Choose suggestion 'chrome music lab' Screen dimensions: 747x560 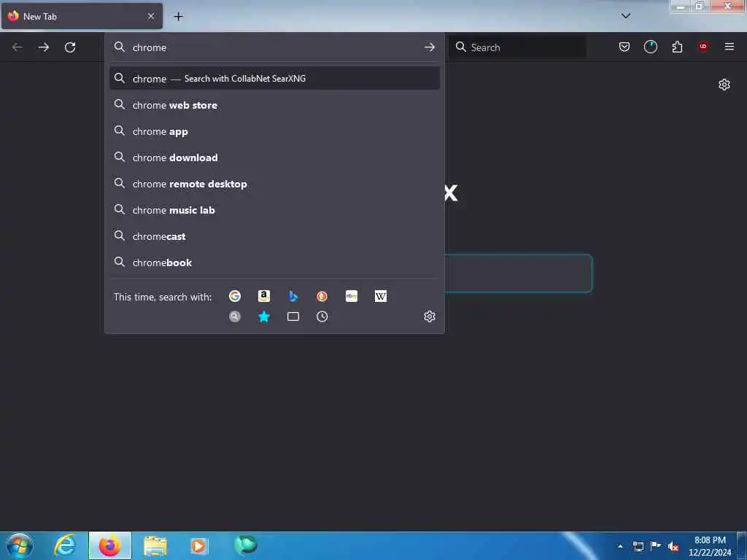pos(274,210)
